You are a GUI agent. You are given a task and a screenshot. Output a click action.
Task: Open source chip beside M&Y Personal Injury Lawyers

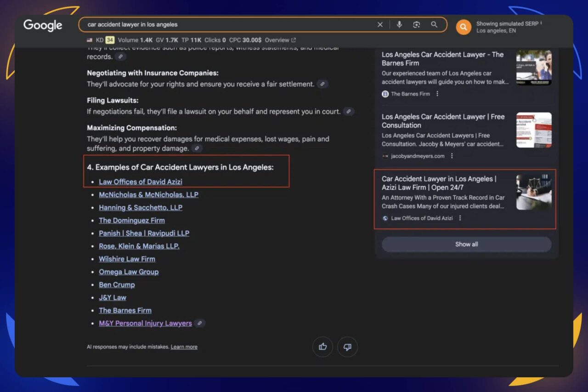click(x=199, y=323)
